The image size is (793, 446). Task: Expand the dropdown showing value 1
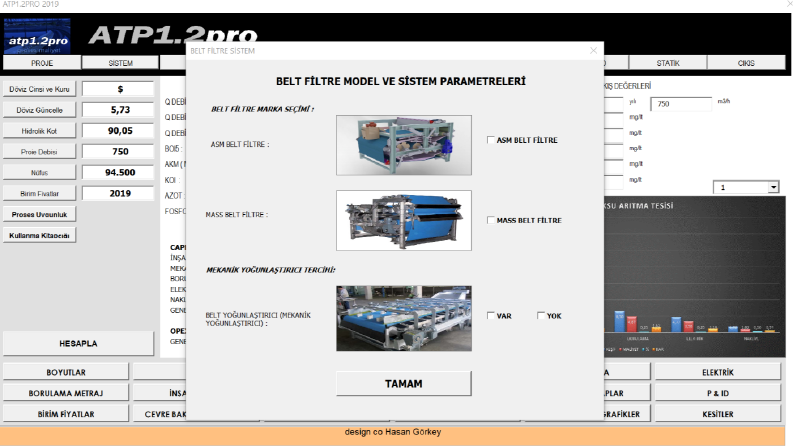773,188
